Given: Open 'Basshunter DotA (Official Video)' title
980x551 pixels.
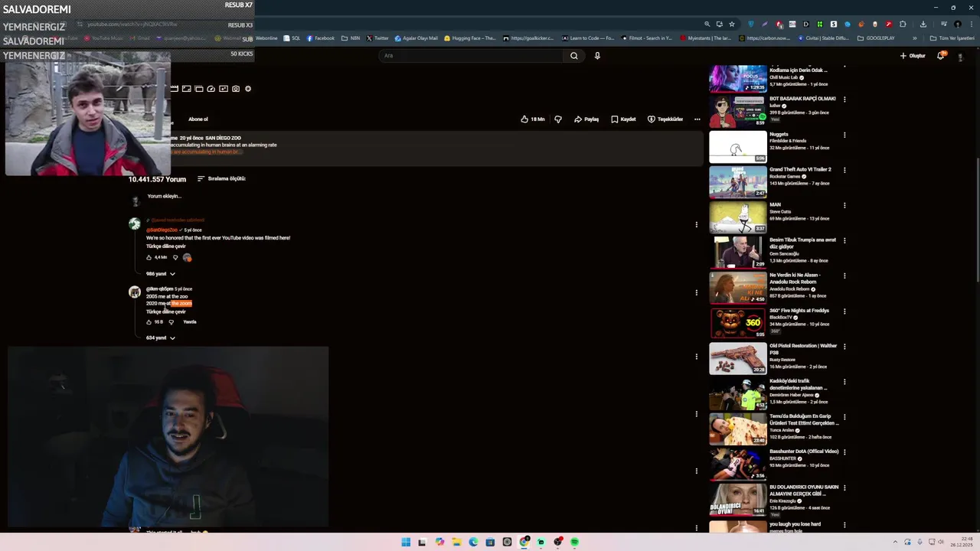Looking at the screenshot, I should click(x=804, y=451).
